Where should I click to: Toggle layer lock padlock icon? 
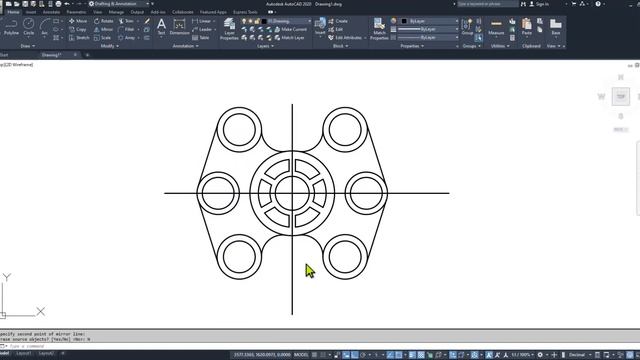[257, 21]
